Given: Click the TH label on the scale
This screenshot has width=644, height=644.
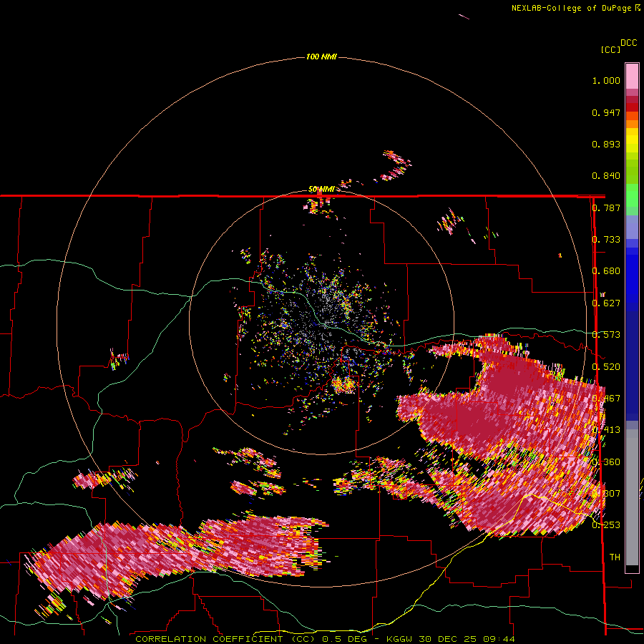Looking at the screenshot, I should [x=615, y=557].
